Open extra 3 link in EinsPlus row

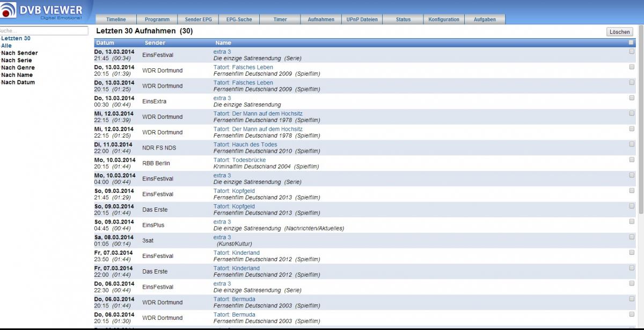222,222
